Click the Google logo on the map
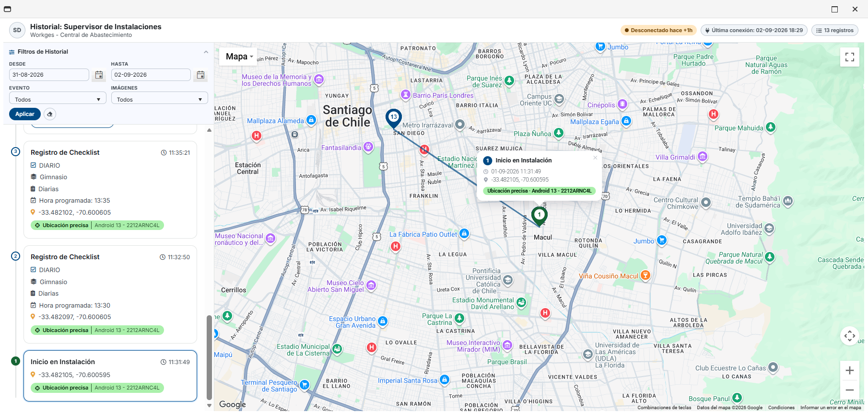Image resolution: width=868 pixels, height=413 pixels. coord(233,404)
